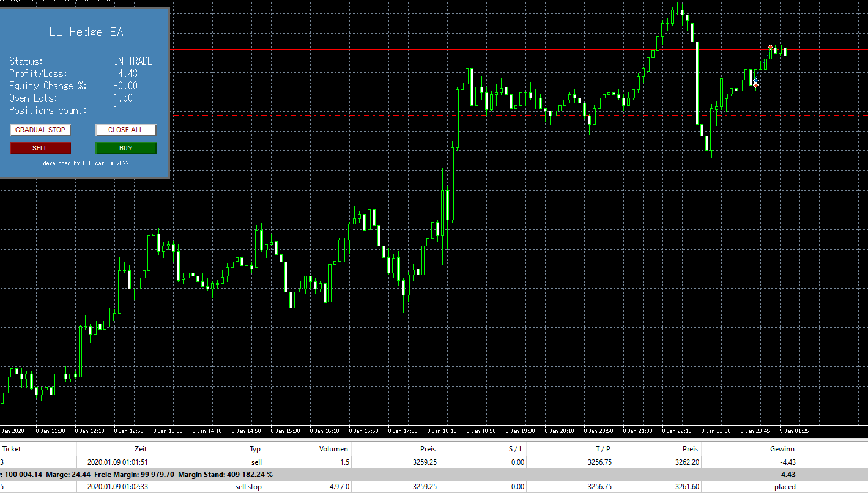
Task: Click the Open Lots value 1.50
Action: tap(123, 98)
